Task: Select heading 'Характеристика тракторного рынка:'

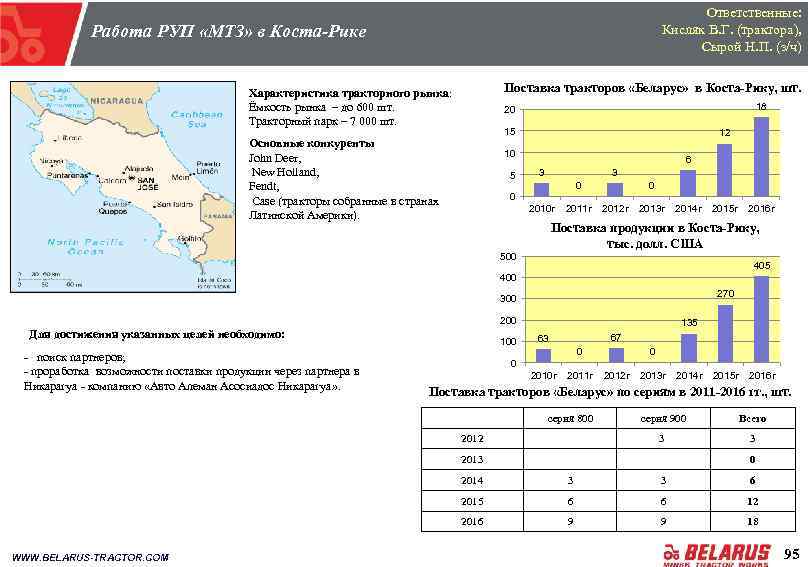Action: tap(350, 93)
